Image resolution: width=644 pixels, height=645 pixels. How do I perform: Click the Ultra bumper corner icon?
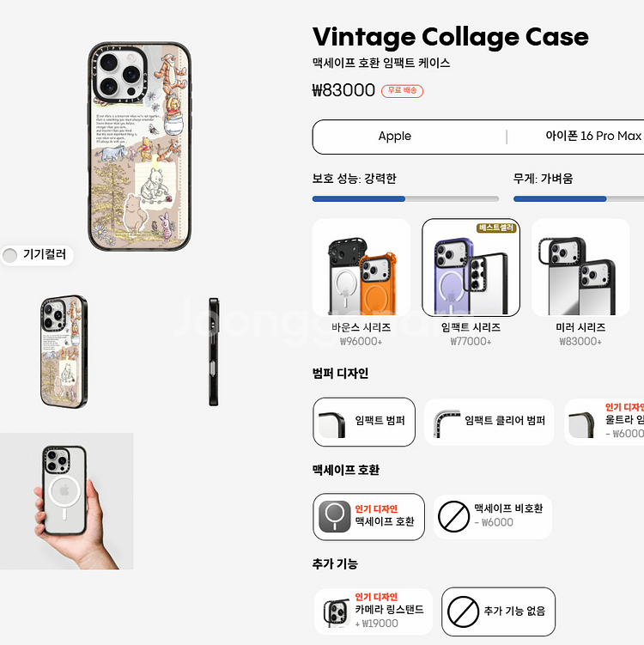pos(581,425)
